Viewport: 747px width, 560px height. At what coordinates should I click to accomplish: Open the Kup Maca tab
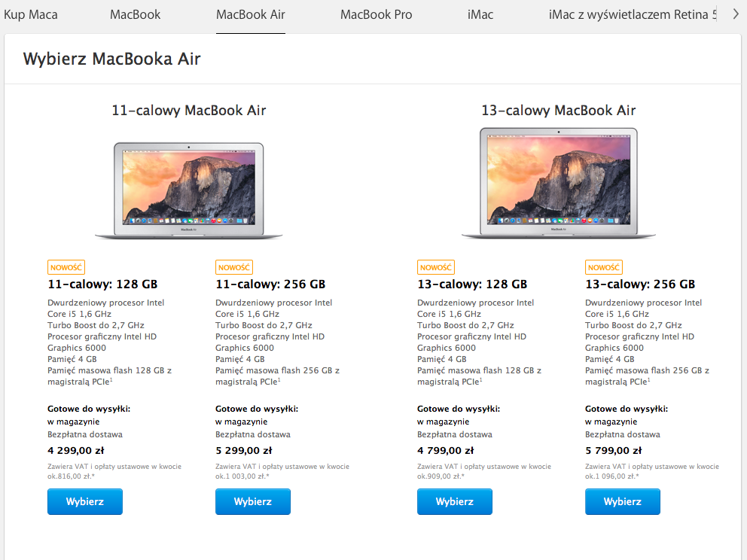click(x=31, y=15)
